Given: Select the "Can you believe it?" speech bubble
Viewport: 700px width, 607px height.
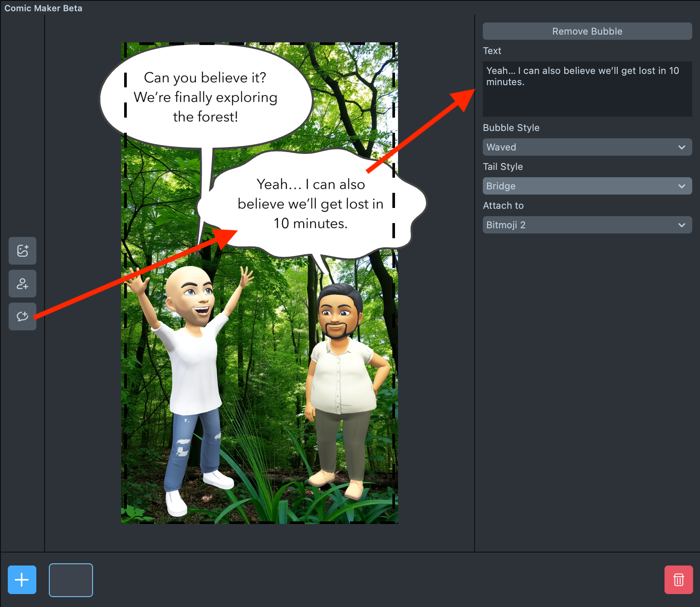Looking at the screenshot, I should pyautogui.click(x=205, y=97).
